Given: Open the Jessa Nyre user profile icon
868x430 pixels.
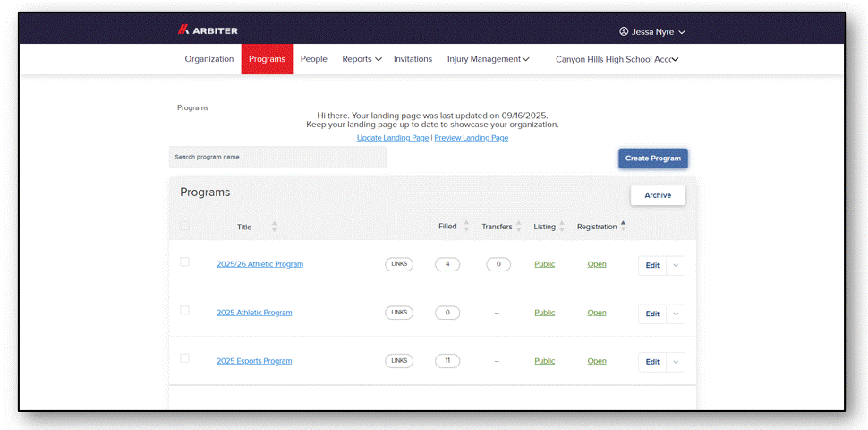Looking at the screenshot, I should point(624,31).
